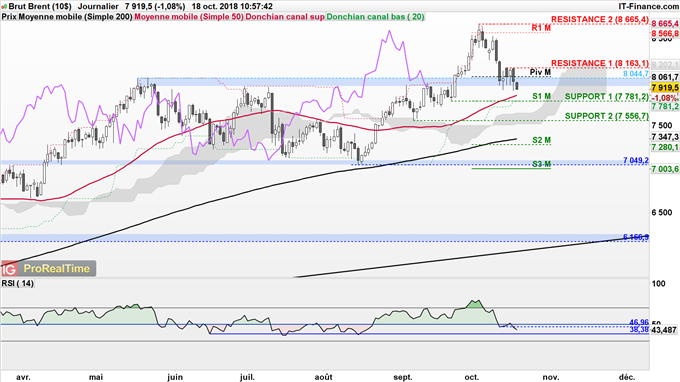Click the 7 919,5 (-1,08%) price readout
Viewport: 680px width, 382px height.
[155, 7]
